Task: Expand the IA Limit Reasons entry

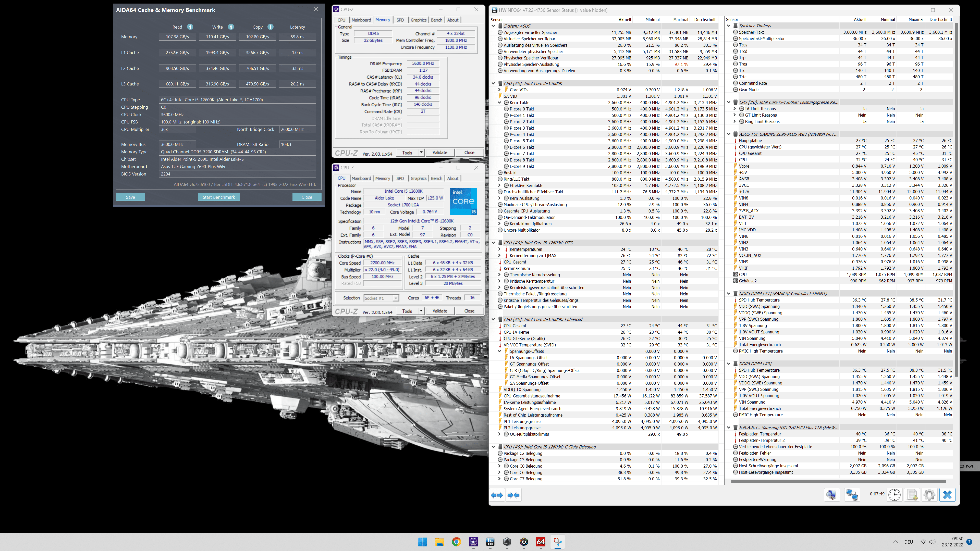Action: click(x=735, y=109)
